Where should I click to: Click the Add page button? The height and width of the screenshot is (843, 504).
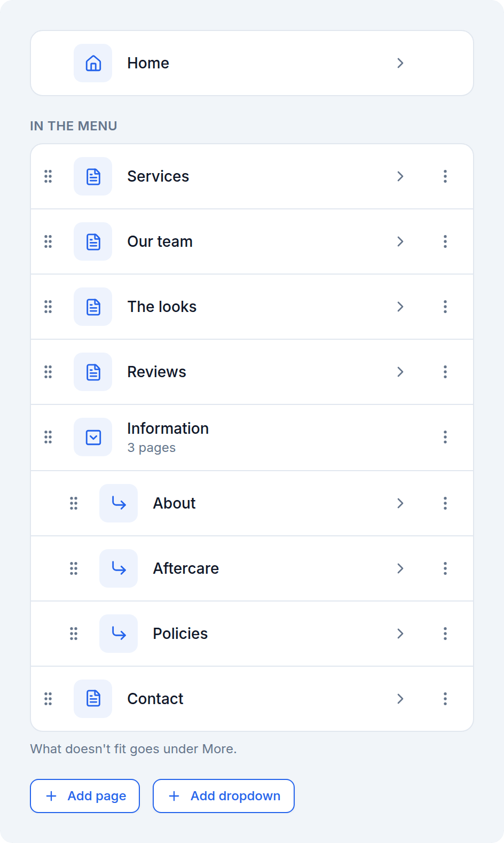[85, 796]
